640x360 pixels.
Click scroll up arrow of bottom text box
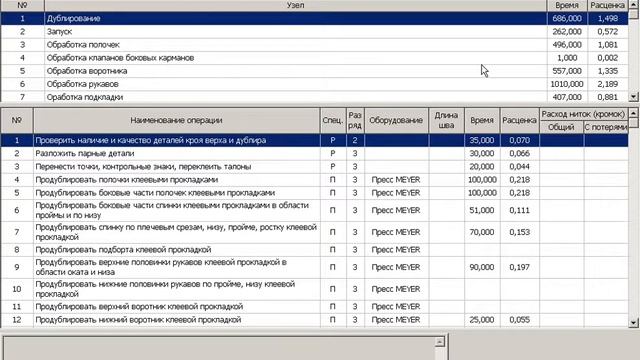tap(440, 342)
